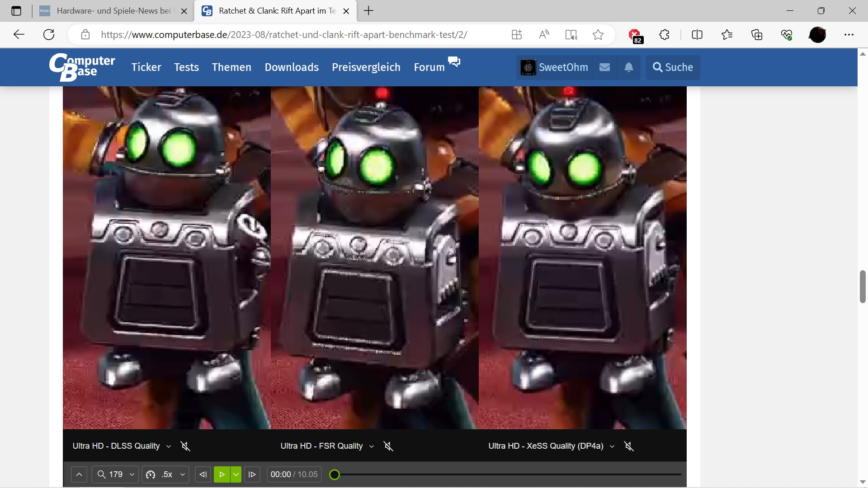This screenshot has width=868, height=488.
Task: Unmute the DLSS Quality video audio
Action: tap(185, 446)
